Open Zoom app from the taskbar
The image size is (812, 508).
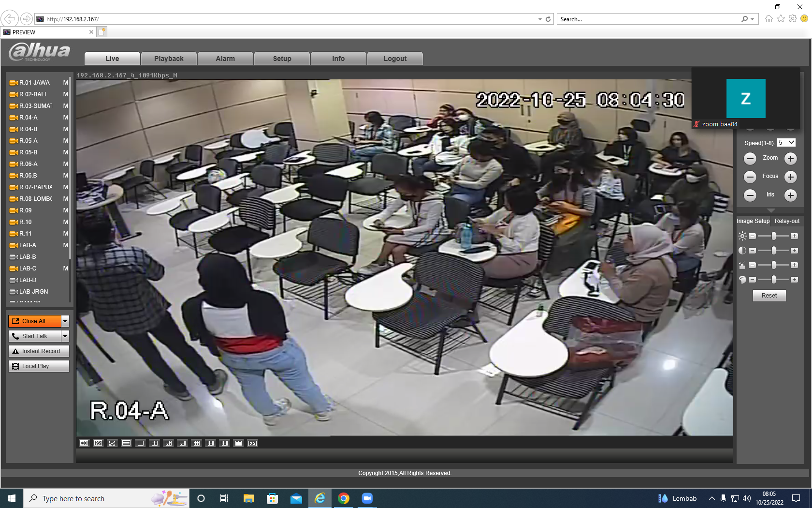point(367,498)
